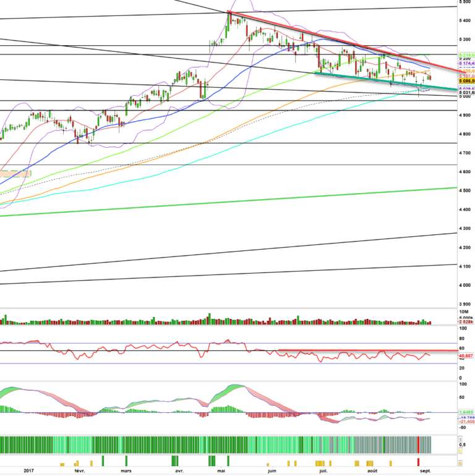Viewport: 475px width, 476px height.
Task: Click the yellow 5 086,56 current price label
Action: (466, 80)
